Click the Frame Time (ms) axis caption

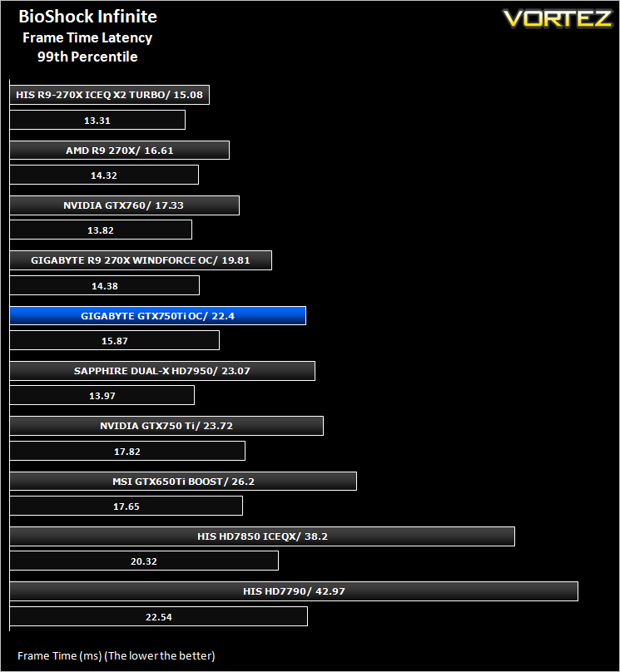click(117, 655)
